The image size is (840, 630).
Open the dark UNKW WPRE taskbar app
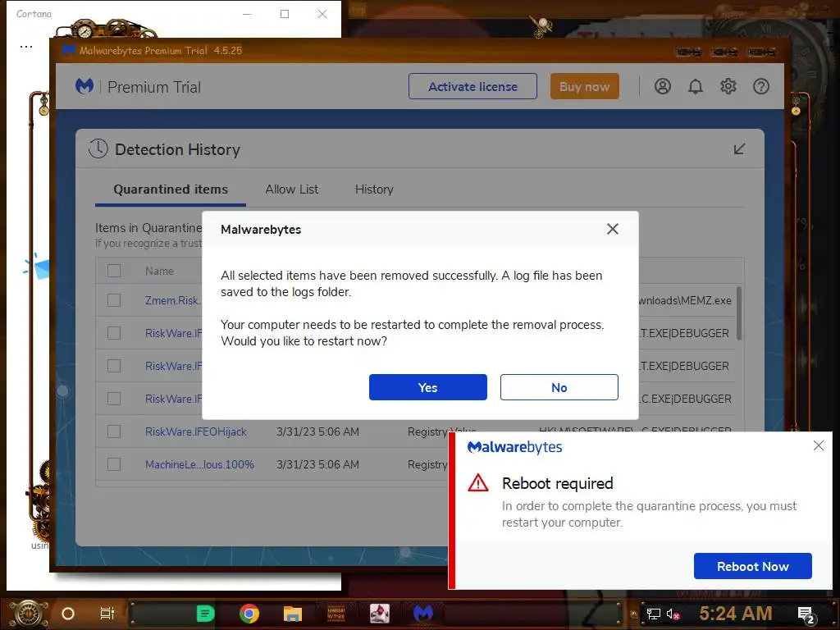click(x=336, y=614)
